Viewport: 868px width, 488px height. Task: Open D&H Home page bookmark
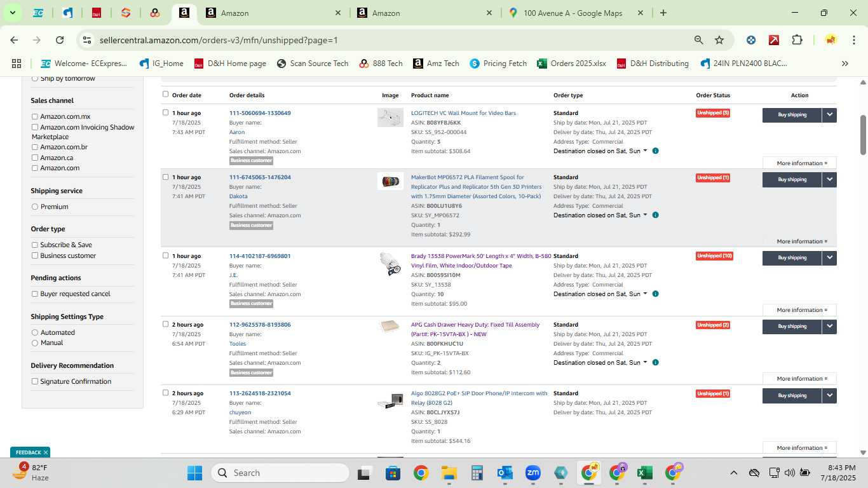click(x=230, y=64)
